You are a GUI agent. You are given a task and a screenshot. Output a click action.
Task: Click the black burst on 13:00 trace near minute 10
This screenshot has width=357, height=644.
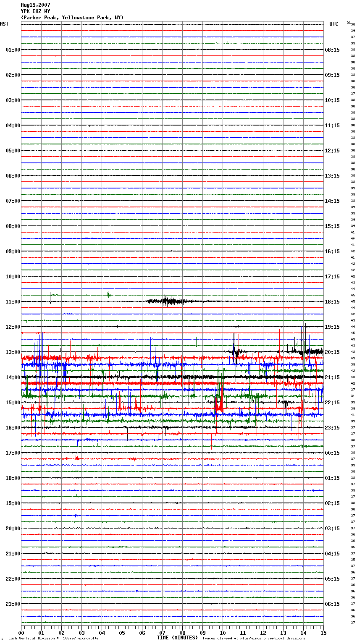[x=236, y=352]
